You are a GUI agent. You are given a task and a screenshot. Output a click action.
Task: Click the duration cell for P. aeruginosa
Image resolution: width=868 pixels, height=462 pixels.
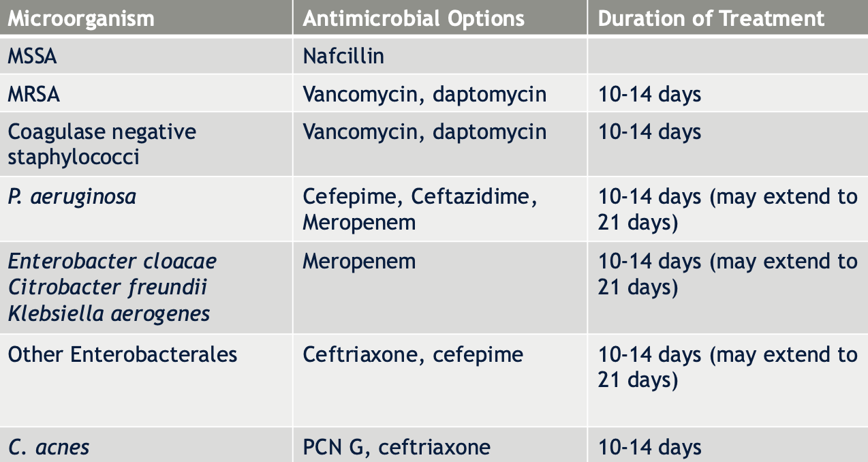[x=728, y=209]
